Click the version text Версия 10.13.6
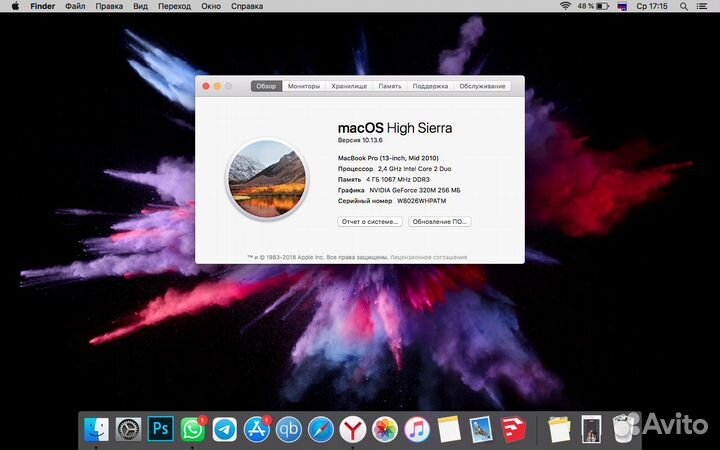Viewport: 720px width, 450px height. point(360,140)
